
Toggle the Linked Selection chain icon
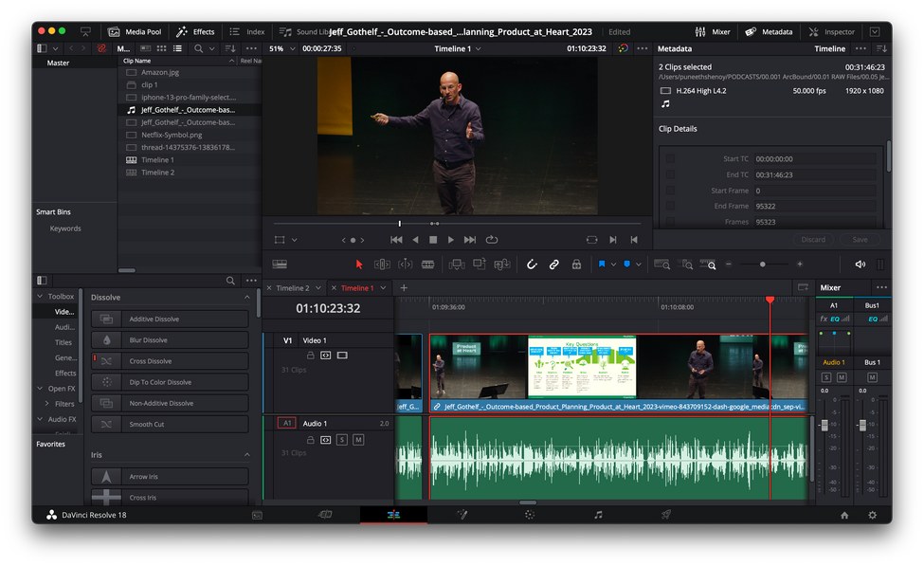[554, 265]
